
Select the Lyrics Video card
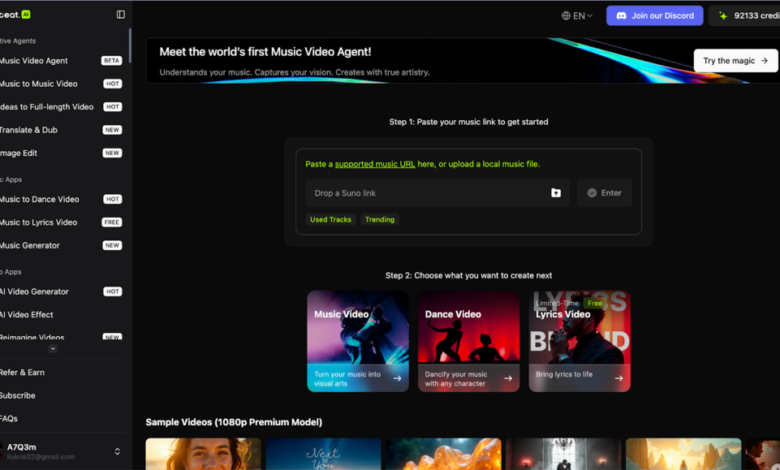(580, 341)
